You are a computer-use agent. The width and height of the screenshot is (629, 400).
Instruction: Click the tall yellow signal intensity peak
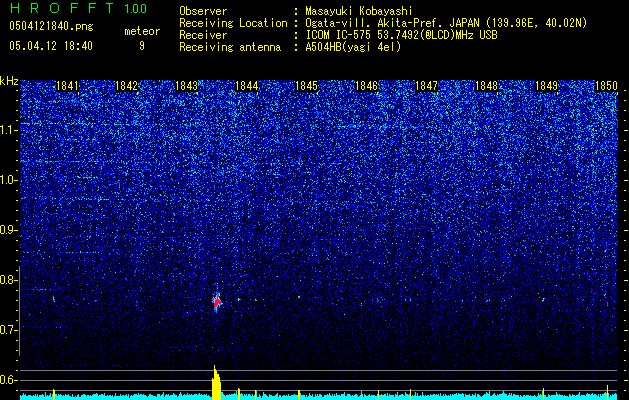(x=216, y=382)
